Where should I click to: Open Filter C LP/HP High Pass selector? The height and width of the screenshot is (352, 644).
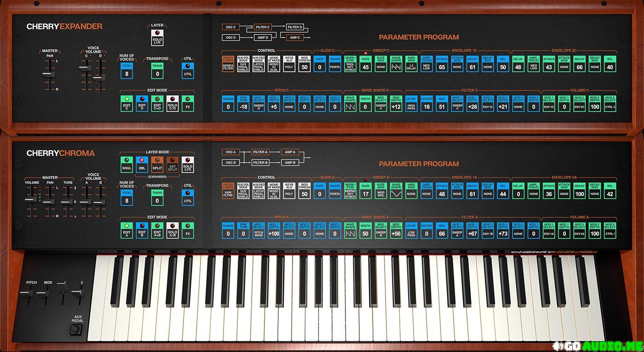click(411, 104)
